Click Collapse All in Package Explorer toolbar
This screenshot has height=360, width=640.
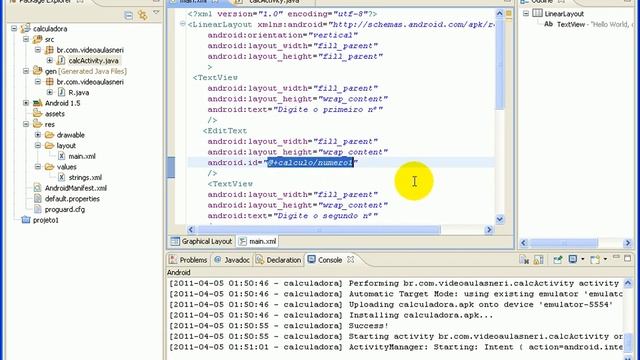(129, 16)
